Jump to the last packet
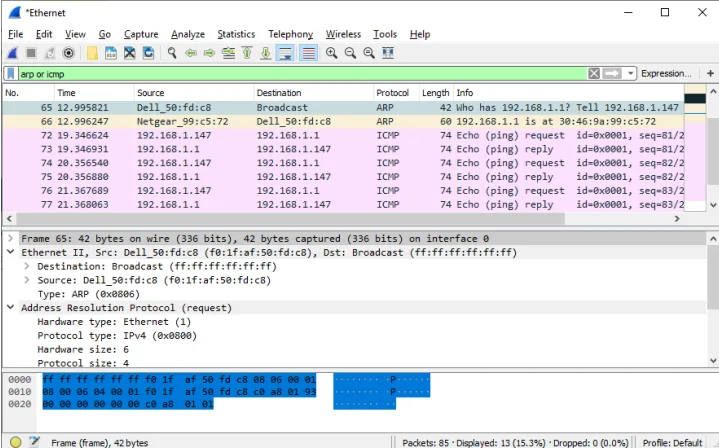 point(265,53)
